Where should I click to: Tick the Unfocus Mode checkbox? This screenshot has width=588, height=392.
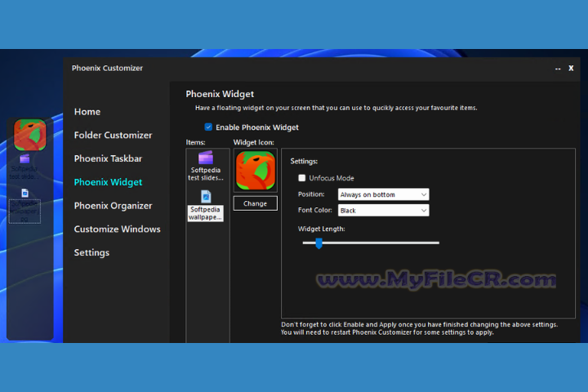(302, 178)
